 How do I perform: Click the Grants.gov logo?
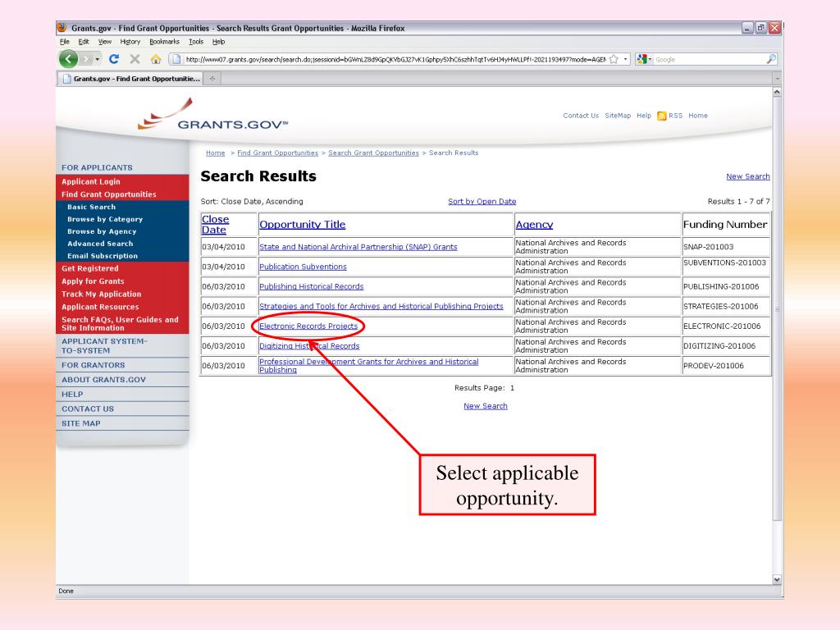tap(212, 115)
